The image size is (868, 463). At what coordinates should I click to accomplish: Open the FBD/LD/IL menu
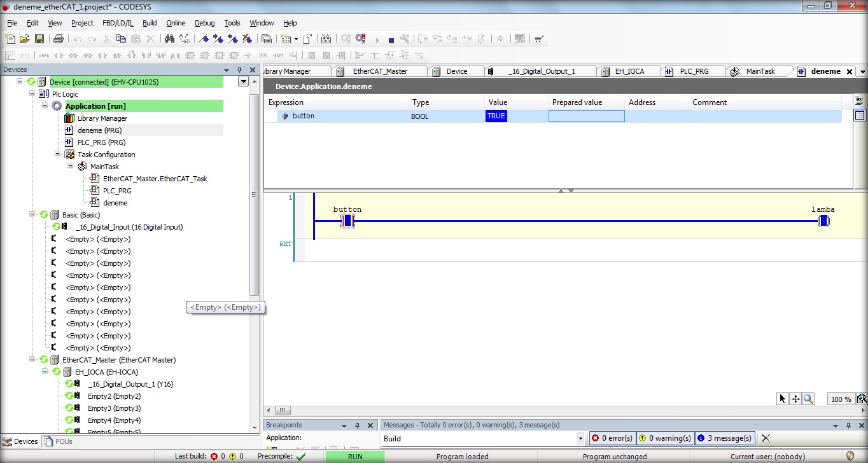118,23
